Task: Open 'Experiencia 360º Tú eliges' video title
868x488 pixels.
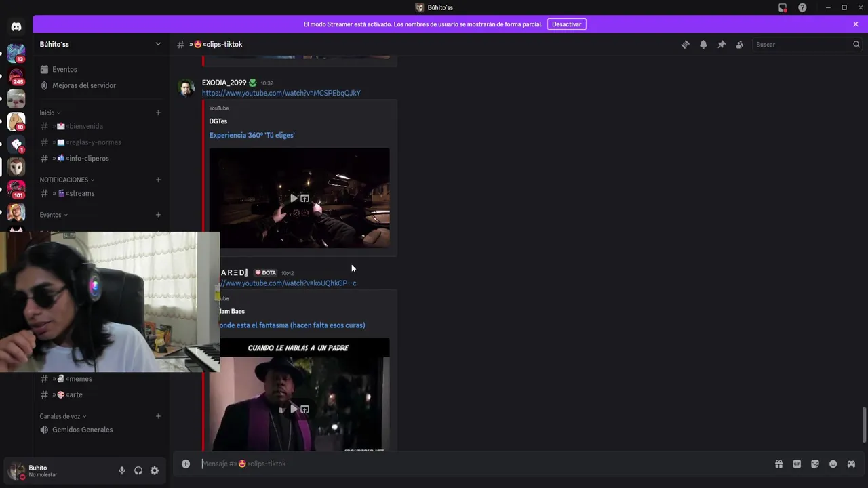Action: coord(252,136)
